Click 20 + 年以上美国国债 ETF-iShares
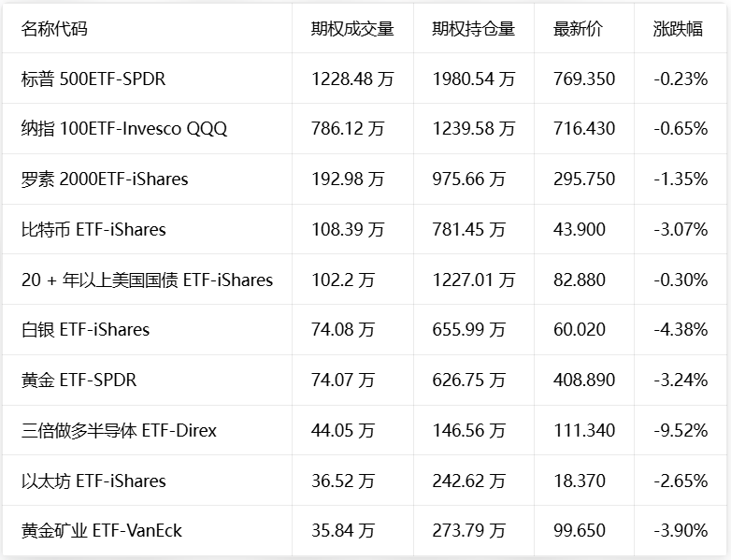 147,280
